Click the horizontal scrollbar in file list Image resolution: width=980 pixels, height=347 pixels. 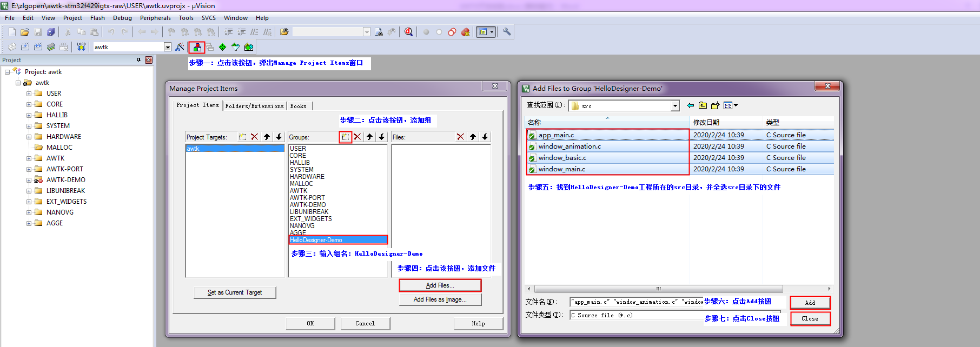pos(658,289)
